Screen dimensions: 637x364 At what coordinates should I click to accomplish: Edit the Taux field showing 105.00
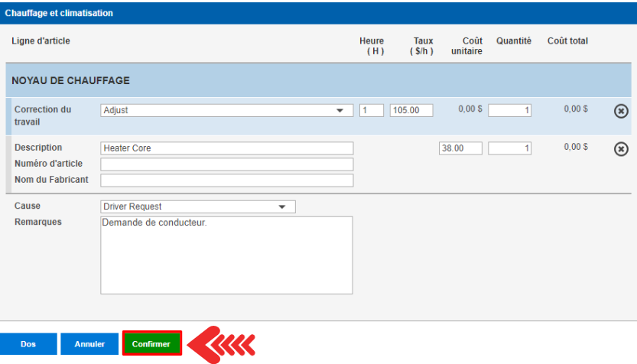(411, 110)
